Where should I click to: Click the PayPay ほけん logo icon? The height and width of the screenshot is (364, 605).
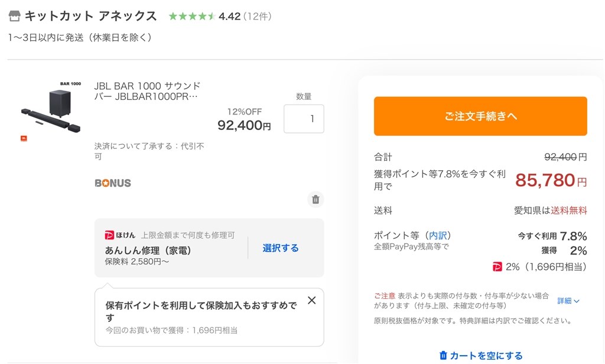click(109, 235)
